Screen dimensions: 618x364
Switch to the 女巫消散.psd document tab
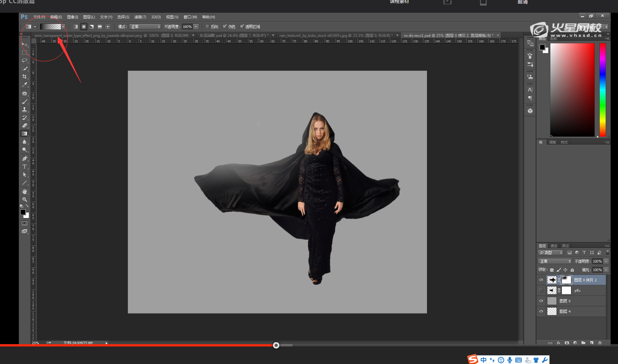(233, 35)
